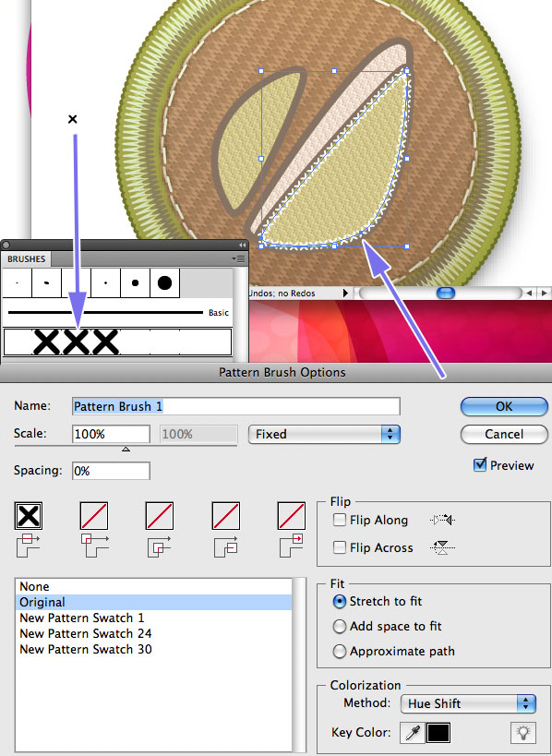Viewport: 552px width, 756px height.
Task: Choose New Pattern Swatch 30
Action: coord(153,650)
